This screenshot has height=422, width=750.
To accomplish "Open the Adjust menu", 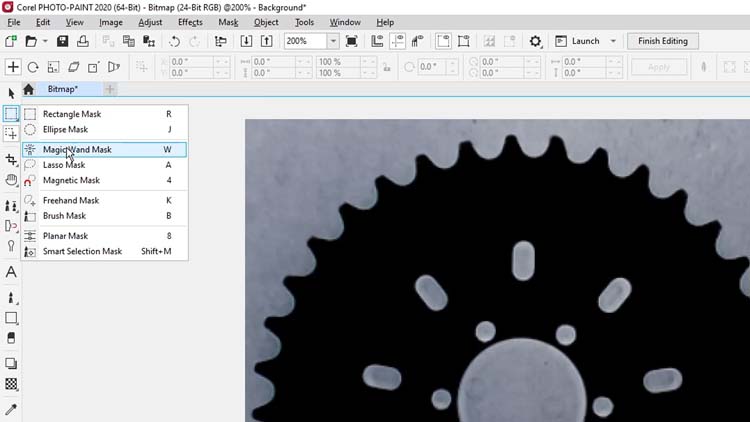I will click(x=150, y=22).
